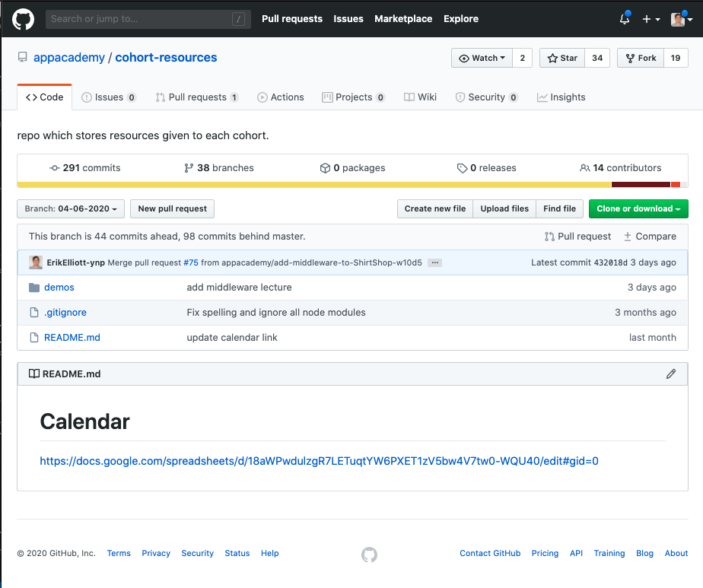
Task: View the 19 forks count
Action: 676,58
